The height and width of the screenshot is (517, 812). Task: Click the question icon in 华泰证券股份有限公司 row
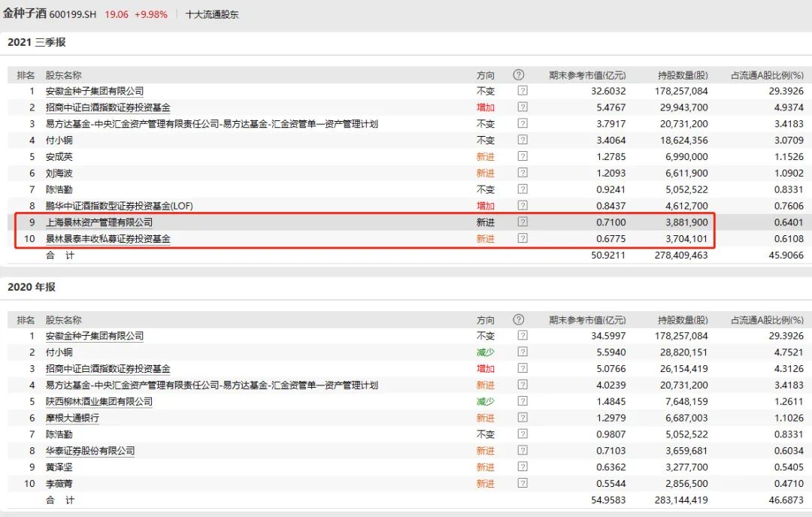(523, 451)
